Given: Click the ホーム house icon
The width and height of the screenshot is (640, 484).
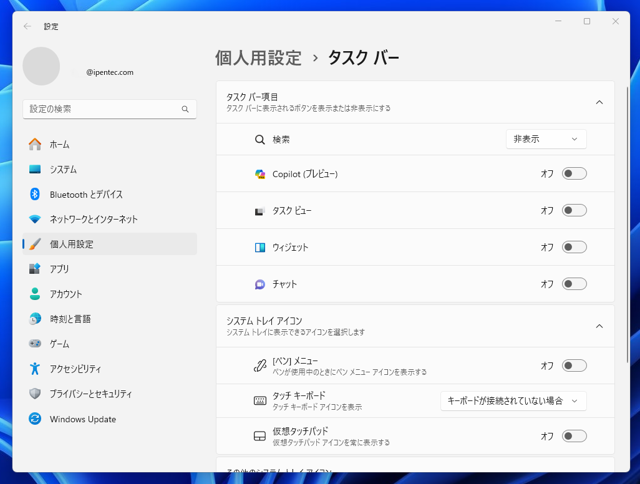Looking at the screenshot, I should pos(35,144).
